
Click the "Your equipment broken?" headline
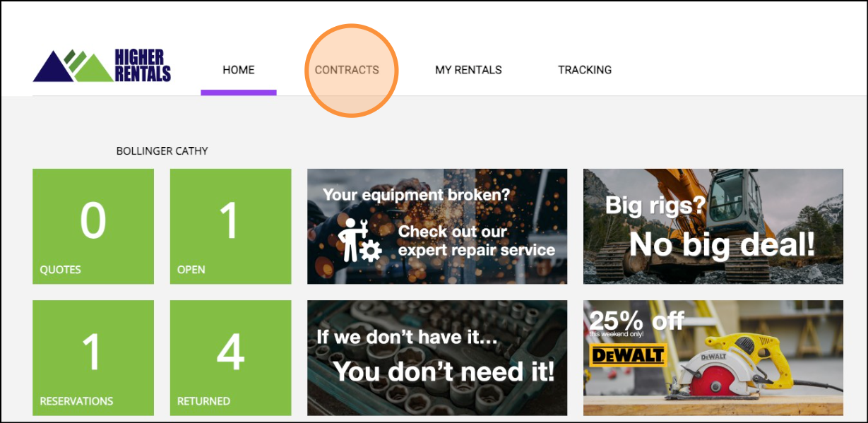point(416,194)
